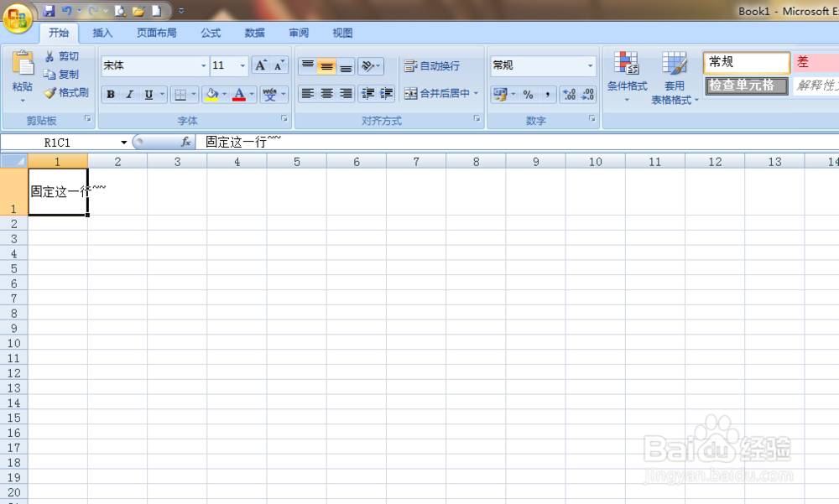
Task: Increase decimal places
Action: 569,95
